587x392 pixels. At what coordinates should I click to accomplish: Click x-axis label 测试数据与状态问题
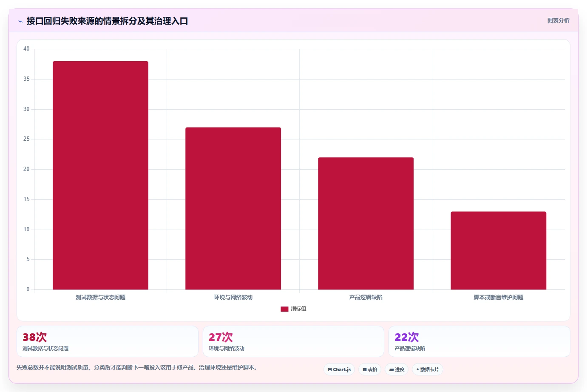tap(100, 297)
